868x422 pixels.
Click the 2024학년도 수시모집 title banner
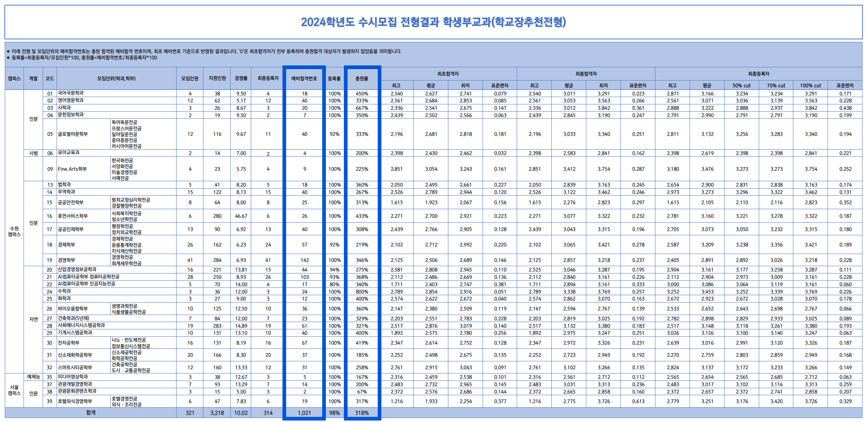[434, 23]
